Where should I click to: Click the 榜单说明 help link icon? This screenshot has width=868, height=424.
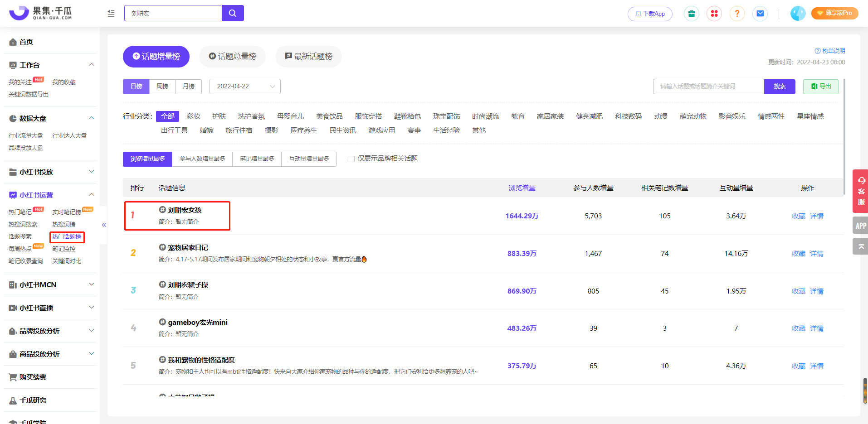(x=817, y=51)
